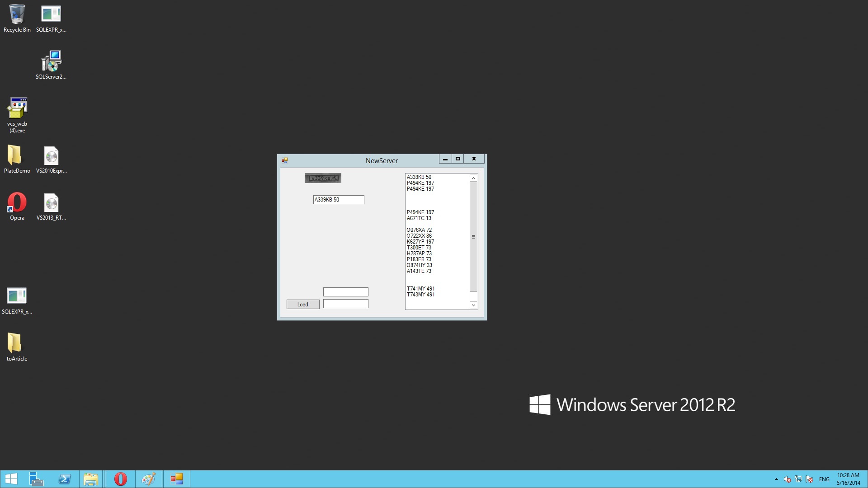This screenshot has height=488, width=868.
Task: Launch Opera from desktop shortcut
Action: coord(17,202)
